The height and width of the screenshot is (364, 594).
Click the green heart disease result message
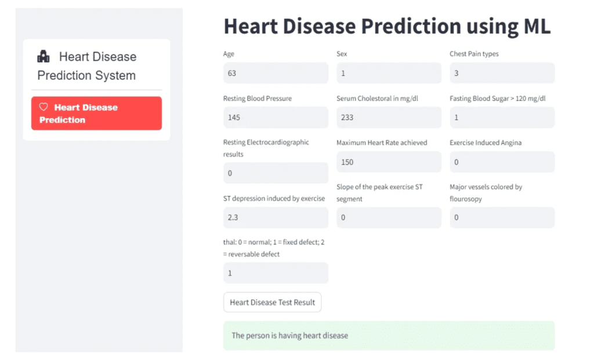389,336
